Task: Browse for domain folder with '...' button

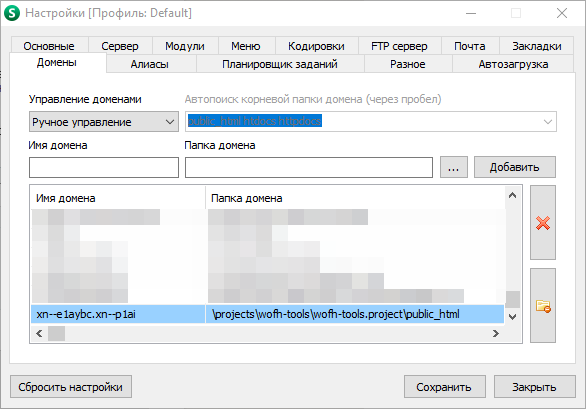Action: coord(453,167)
